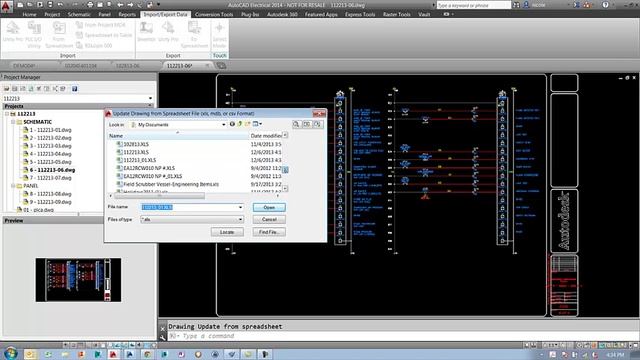
Task: Go back in dialog folder history
Action: click(x=232, y=124)
